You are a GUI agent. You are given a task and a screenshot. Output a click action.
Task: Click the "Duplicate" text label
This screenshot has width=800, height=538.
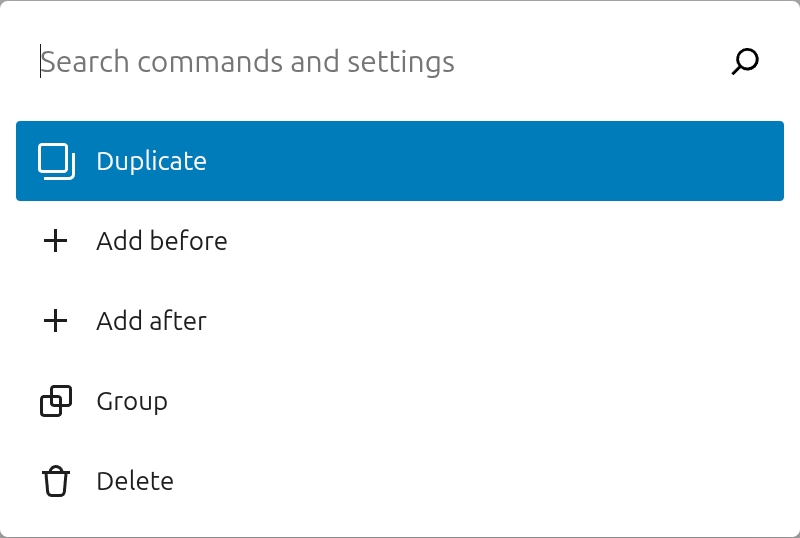coord(151,161)
